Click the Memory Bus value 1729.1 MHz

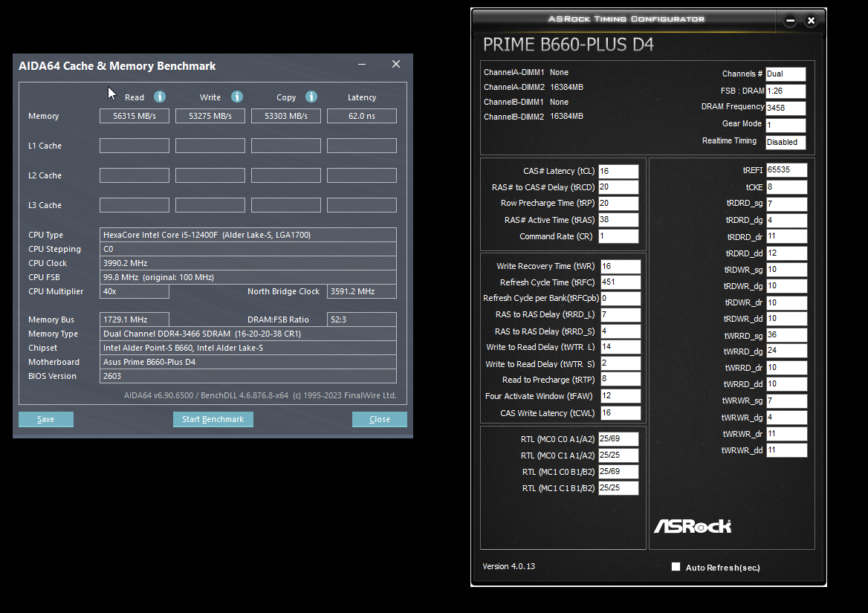[x=135, y=320]
